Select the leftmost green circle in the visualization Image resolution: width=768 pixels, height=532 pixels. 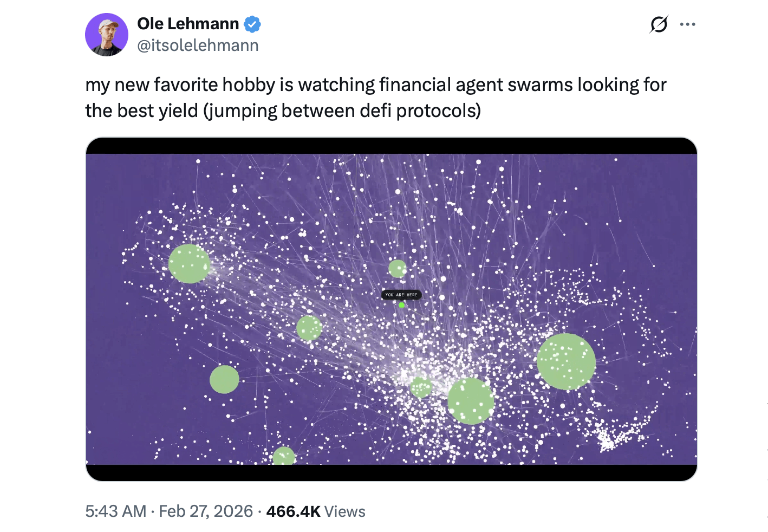pos(189,264)
